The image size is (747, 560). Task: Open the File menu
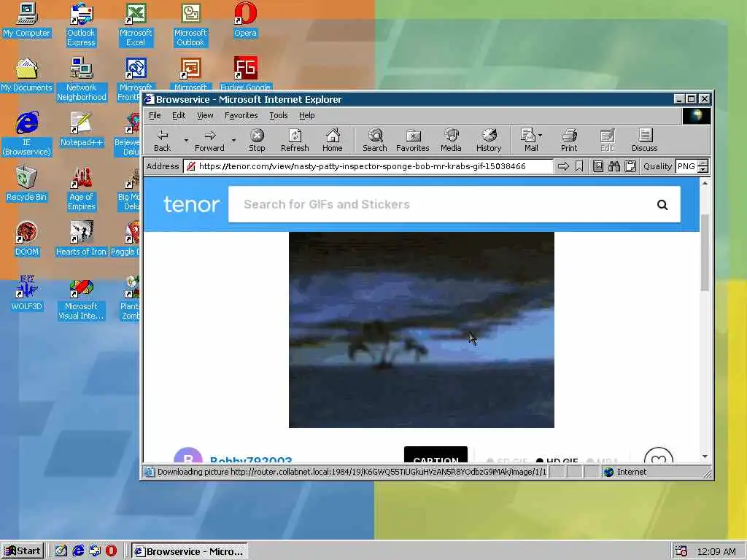click(155, 115)
